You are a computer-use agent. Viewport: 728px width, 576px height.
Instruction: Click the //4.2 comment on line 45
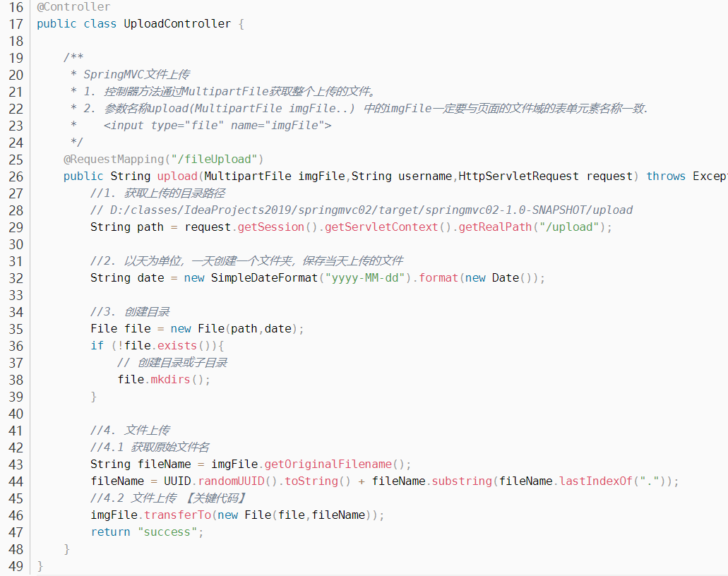167,498
